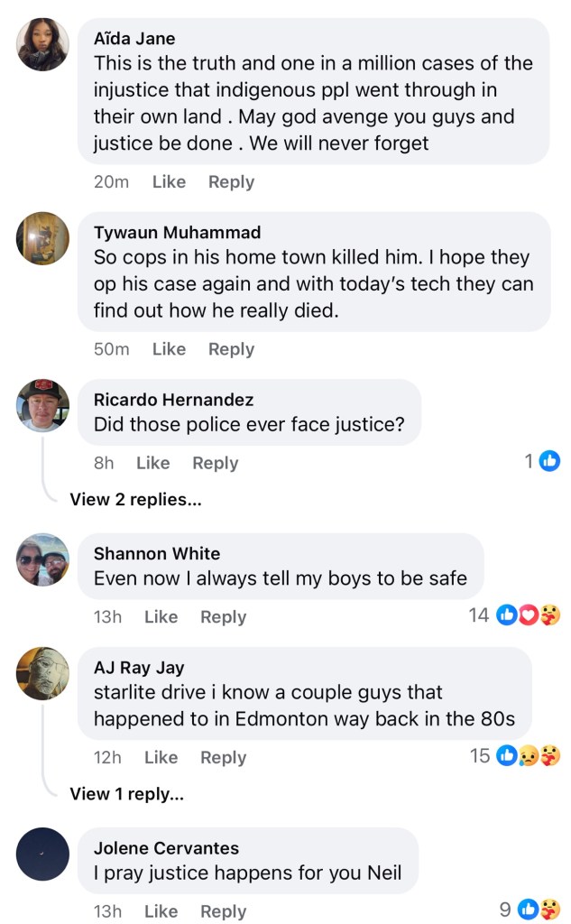Reply to Ricardo Hernandez's comment
The width and height of the screenshot is (571, 924).
click(x=215, y=463)
